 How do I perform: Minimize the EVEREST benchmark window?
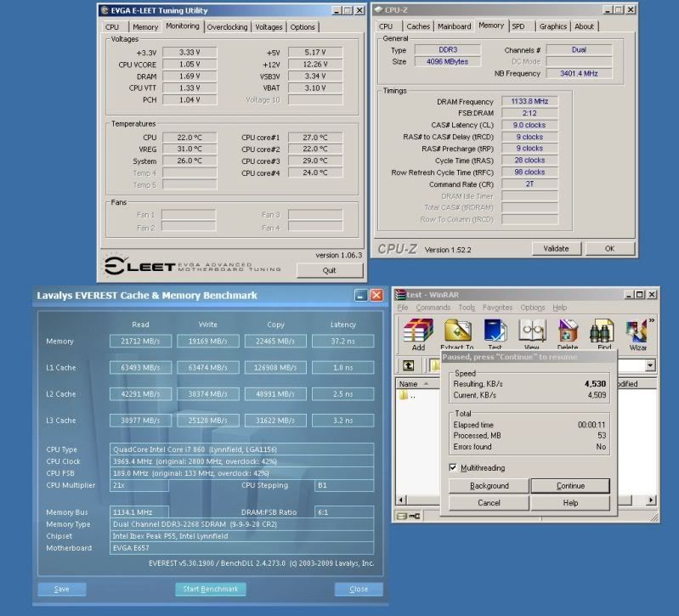360,295
